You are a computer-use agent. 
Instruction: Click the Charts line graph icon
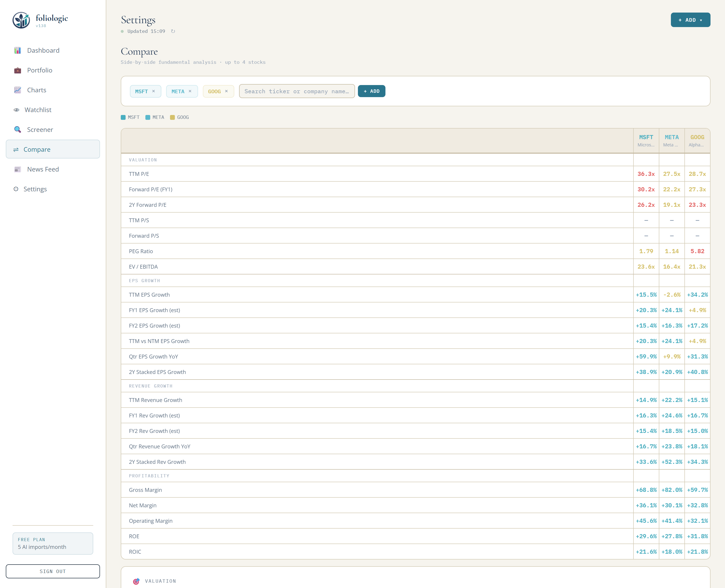tap(18, 90)
